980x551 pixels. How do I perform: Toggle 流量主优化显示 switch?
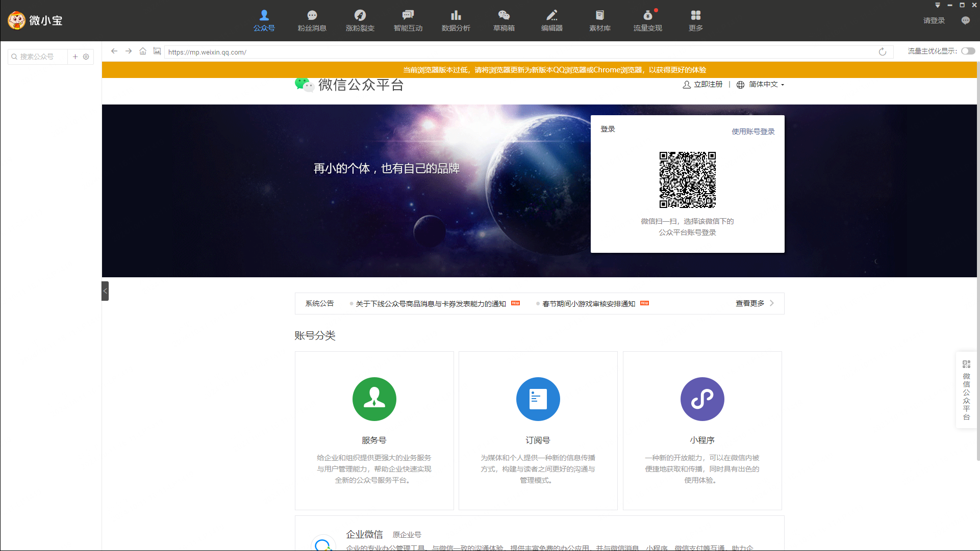point(968,51)
